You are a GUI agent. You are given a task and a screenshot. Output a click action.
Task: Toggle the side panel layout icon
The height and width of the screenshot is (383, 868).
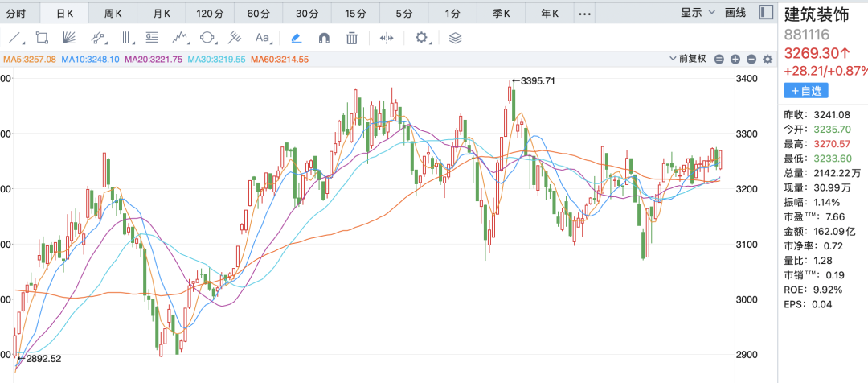tap(766, 13)
